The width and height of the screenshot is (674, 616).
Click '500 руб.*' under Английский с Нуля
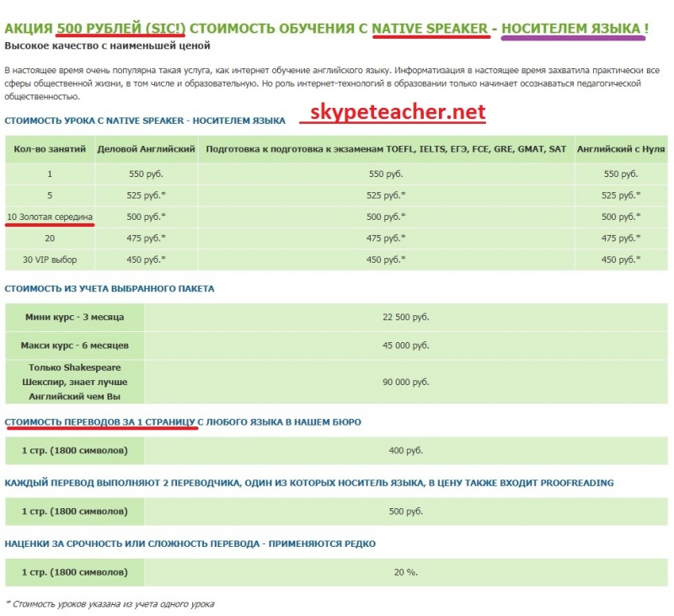point(621,217)
